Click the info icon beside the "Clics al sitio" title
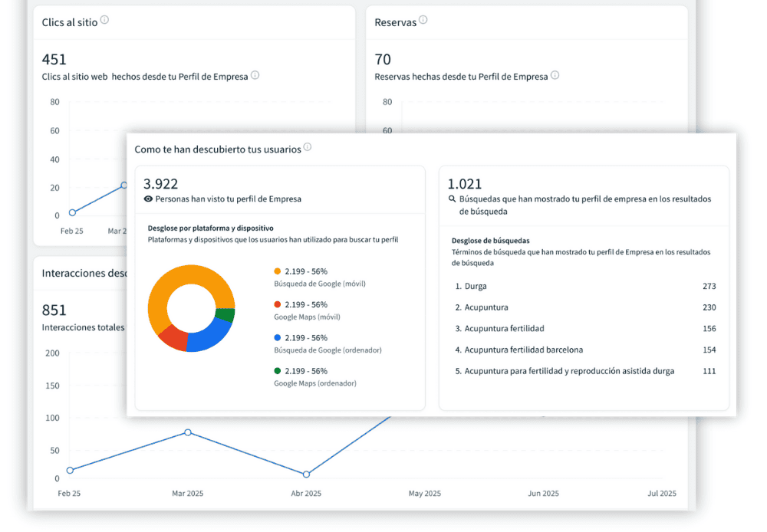Screen dimensions: 767x532 point(104,20)
